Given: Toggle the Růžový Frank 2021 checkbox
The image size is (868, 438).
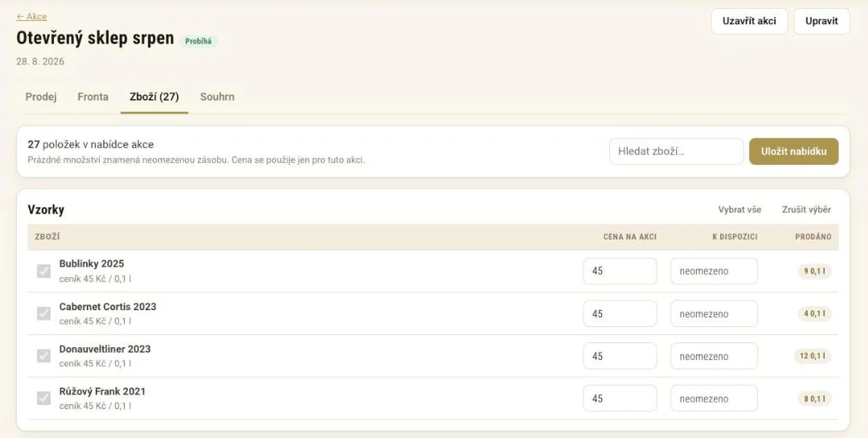Looking at the screenshot, I should (43, 398).
